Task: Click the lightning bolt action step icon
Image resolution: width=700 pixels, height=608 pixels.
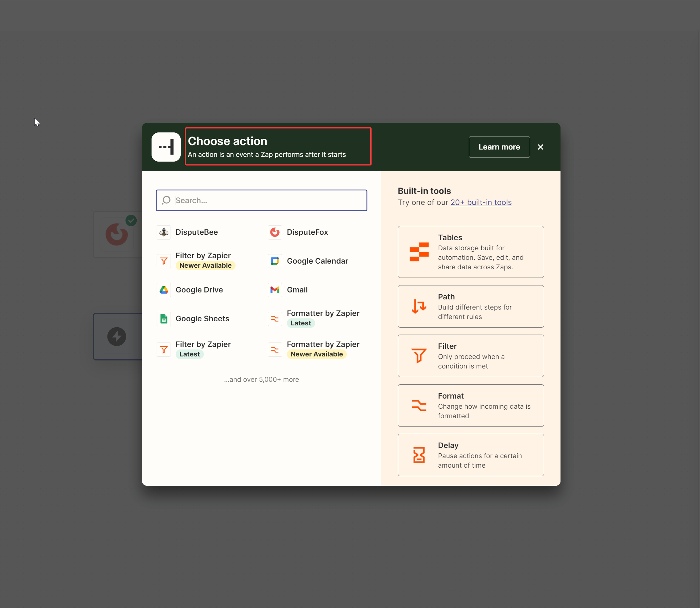Action: point(117,336)
